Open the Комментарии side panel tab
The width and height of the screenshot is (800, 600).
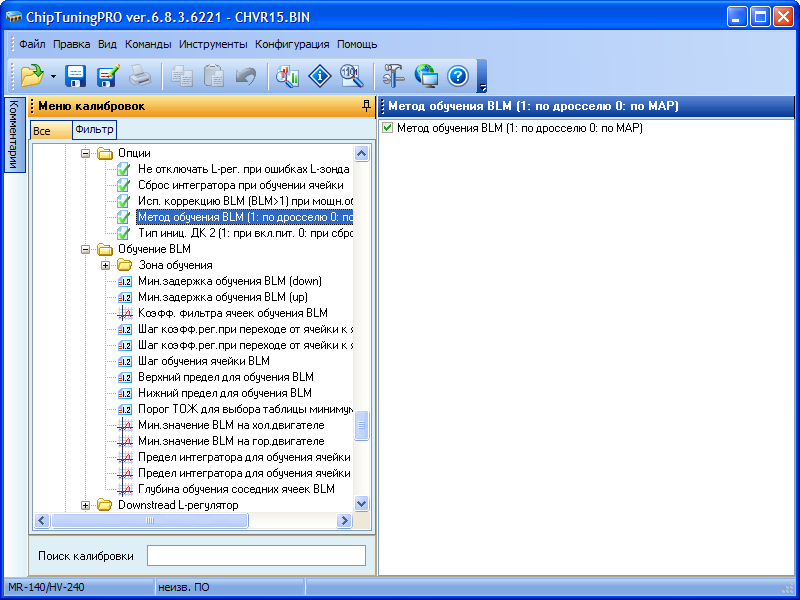pyautogui.click(x=13, y=134)
